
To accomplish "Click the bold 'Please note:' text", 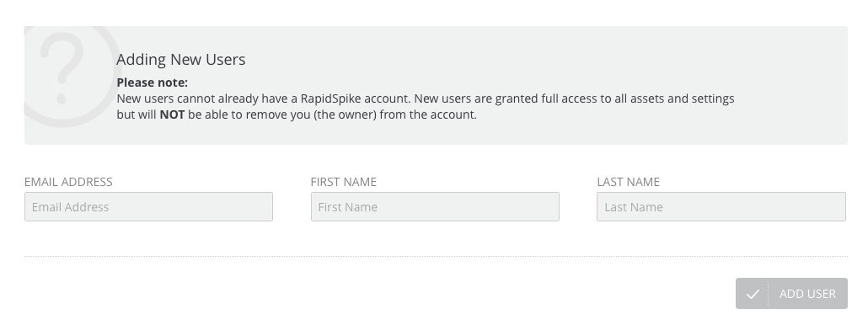I will click(x=153, y=82).
